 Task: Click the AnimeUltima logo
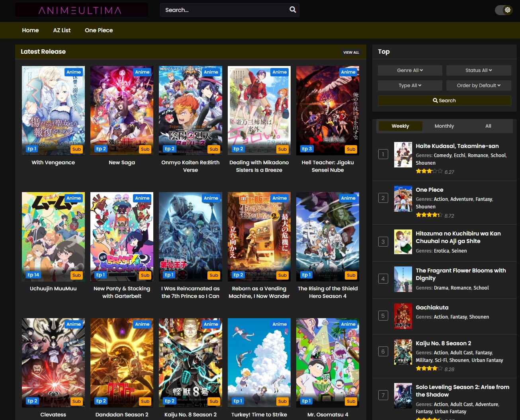81,10
